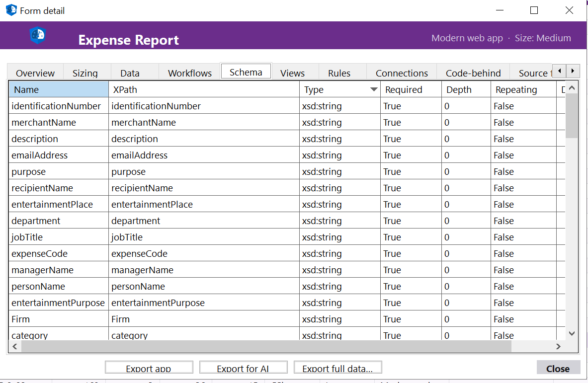Open the Type column filter dropdown
588x383 pixels.
point(374,89)
